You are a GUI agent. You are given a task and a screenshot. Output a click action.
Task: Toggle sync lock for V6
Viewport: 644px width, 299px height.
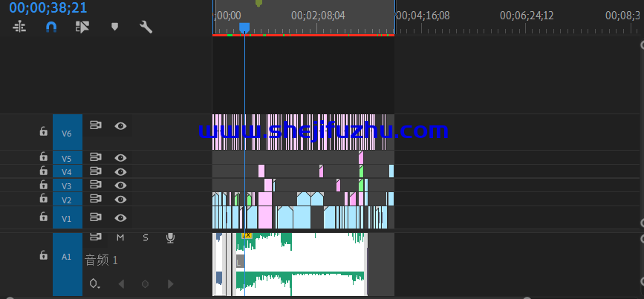coord(96,125)
